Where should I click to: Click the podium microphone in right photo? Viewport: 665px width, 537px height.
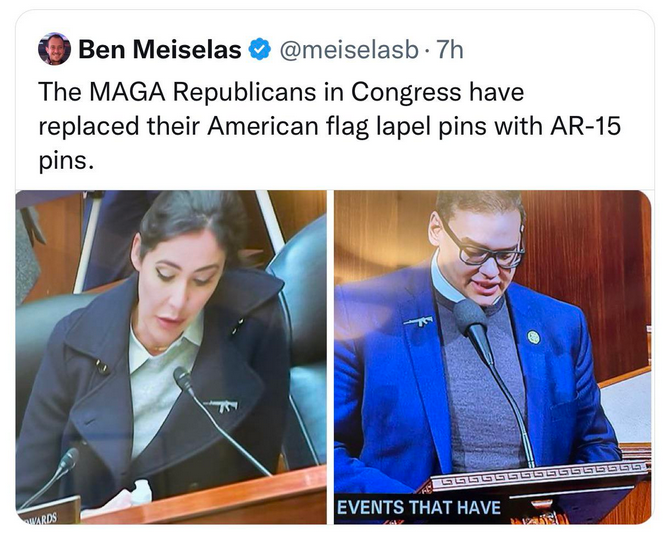point(471,319)
